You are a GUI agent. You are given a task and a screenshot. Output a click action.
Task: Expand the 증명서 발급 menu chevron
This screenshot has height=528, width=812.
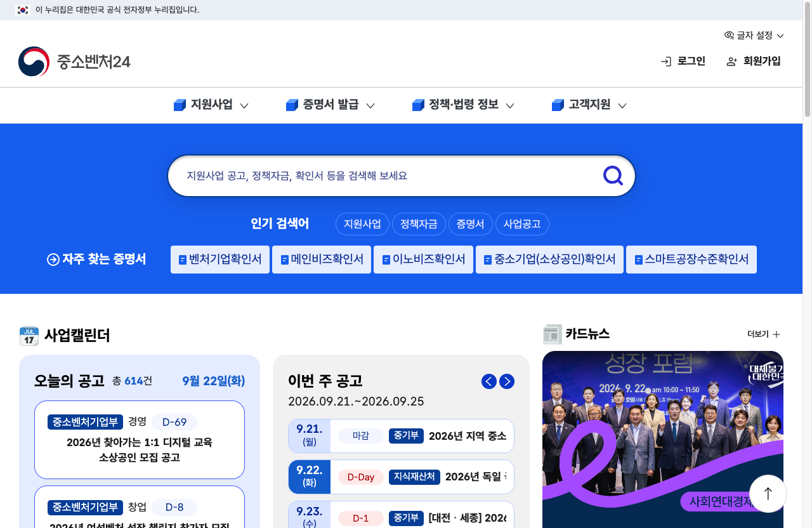click(x=370, y=105)
